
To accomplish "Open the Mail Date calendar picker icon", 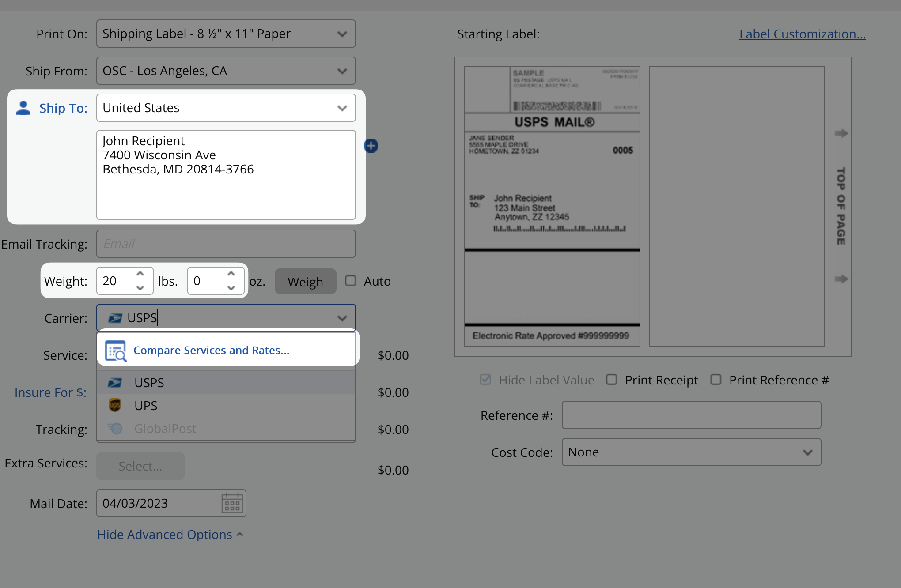I will [232, 503].
